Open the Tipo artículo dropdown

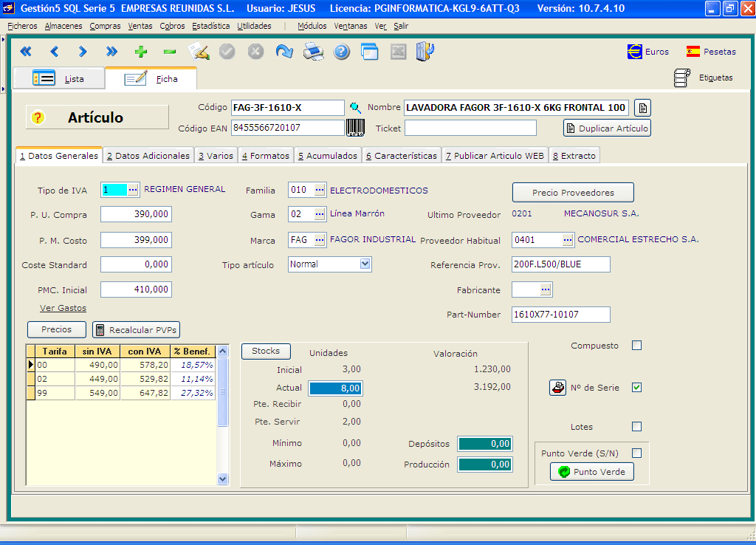pos(365,264)
